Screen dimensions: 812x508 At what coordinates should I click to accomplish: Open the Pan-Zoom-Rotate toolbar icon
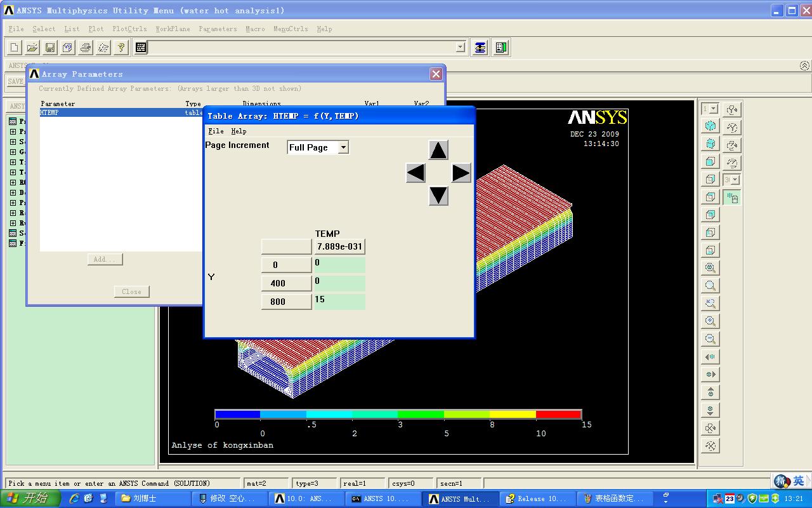tap(67, 47)
